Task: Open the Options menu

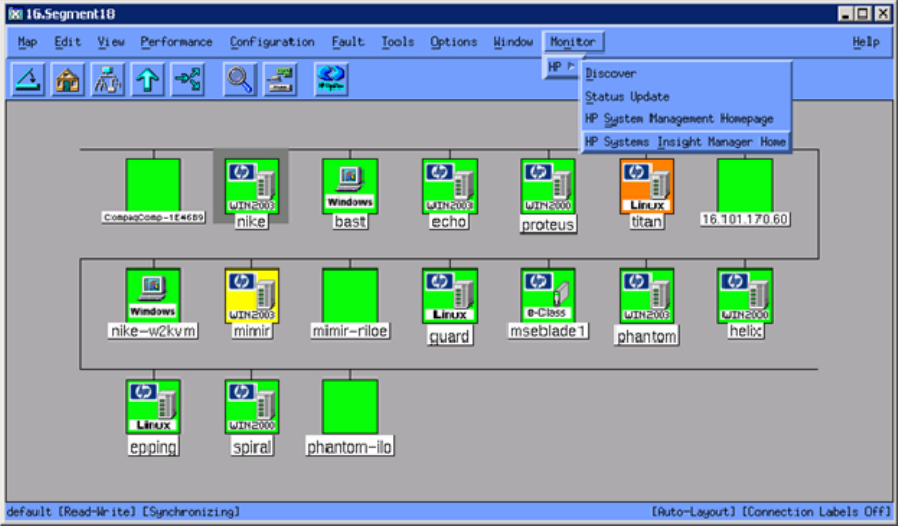Action: point(453,42)
